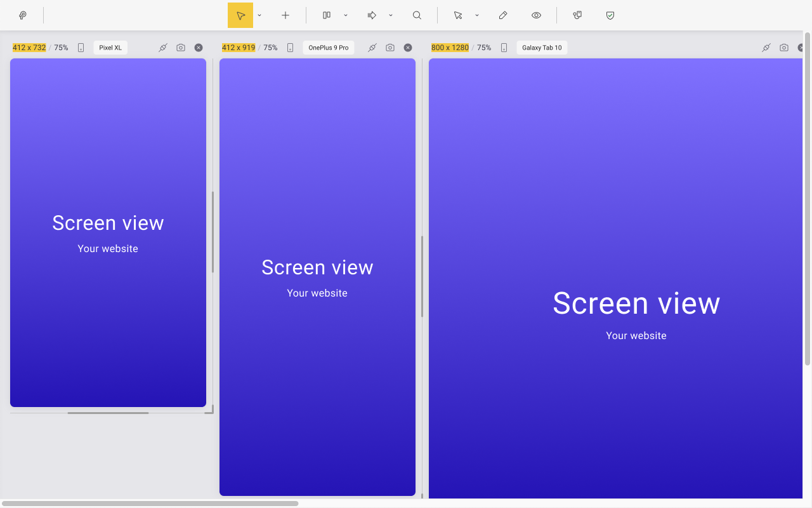This screenshot has width=812, height=508.
Task: Click the OnePlus 9 Pro screen preview
Action: coord(317,277)
